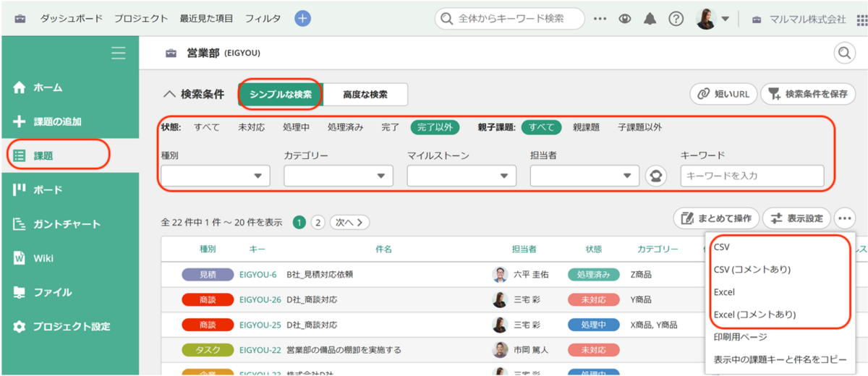Select 親子課題 filter 親課題

(587, 127)
